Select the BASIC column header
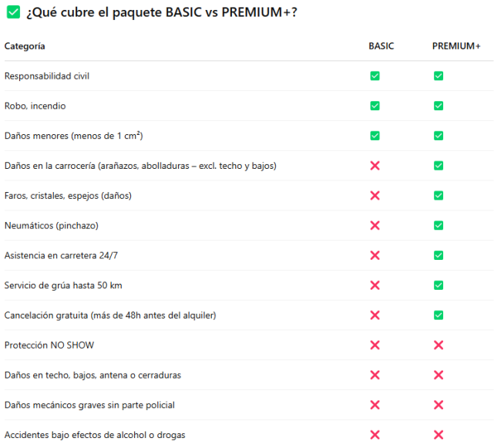Screen dimensions: 501x448 [x=381, y=46]
